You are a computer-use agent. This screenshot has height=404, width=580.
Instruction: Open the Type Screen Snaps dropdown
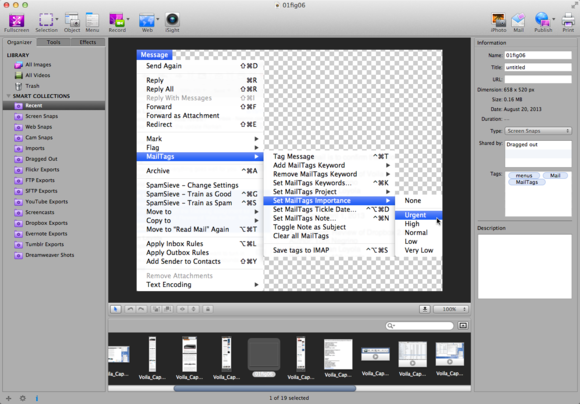[x=538, y=131]
